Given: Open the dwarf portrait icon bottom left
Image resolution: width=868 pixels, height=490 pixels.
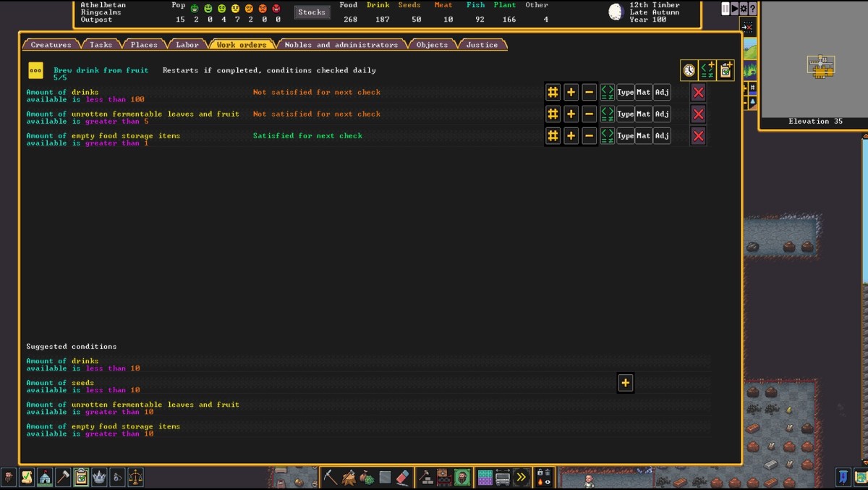Looking at the screenshot, I should pyautogui.click(x=9, y=477).
